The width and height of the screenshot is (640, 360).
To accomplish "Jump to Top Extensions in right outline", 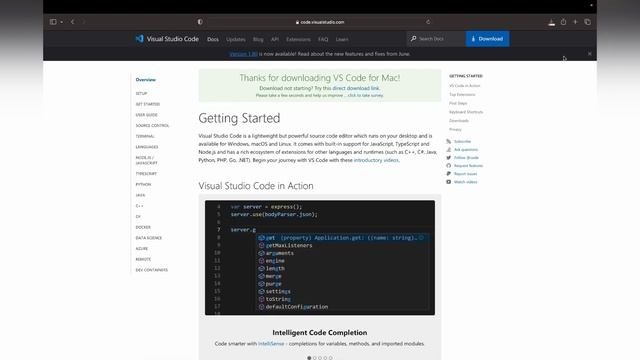I will click(x=462, y=94).
